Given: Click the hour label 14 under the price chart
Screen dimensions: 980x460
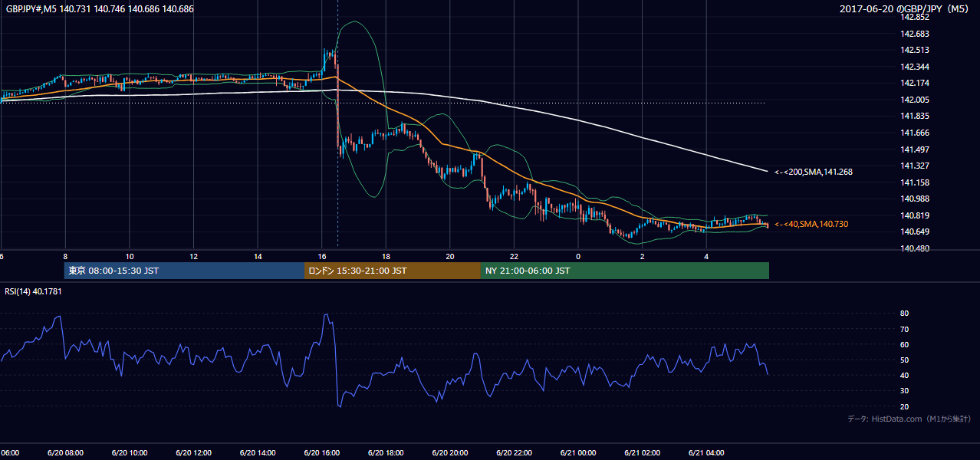Looking at the screenshot, I should 258,256.
